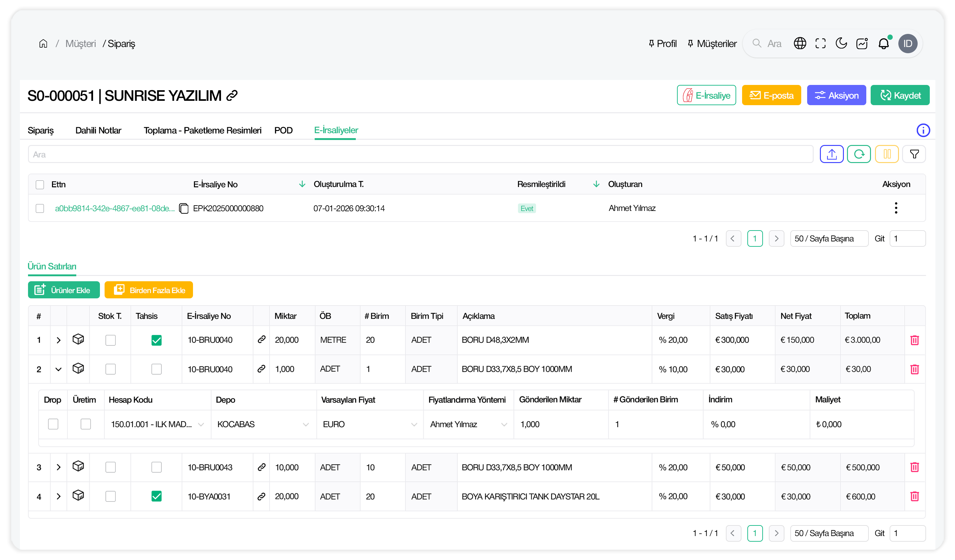Click the Kaydet button
955x560 pixels.
coord(900,96)
